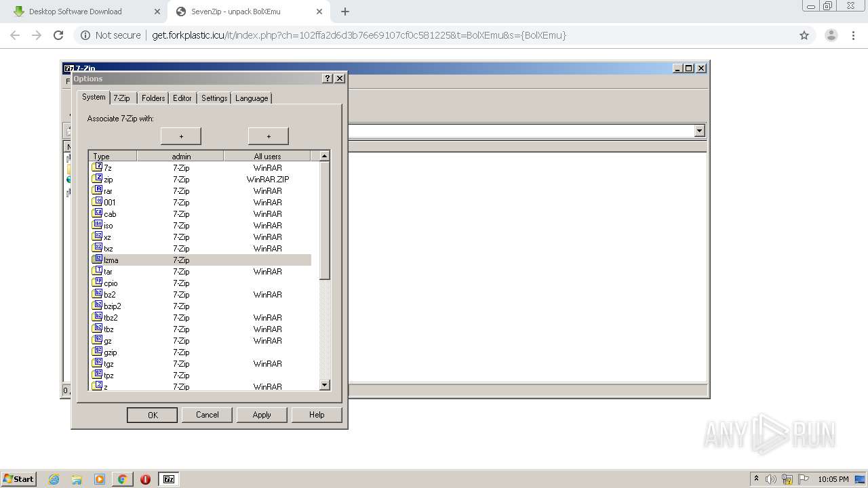The height and width of the screenshot is (488, 868).
Task: Switch to the 7-Zip tab
Action: 122,98
